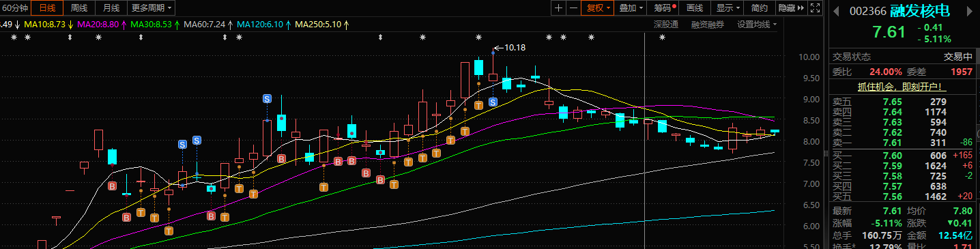980x249 pixels.
Task: Click the 抓住机会, 即刻开户! link
Action: tap(903, 87)
